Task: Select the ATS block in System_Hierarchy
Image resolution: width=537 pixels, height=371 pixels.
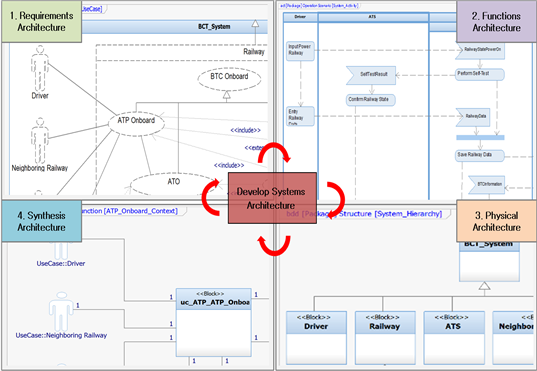Action: (454, 337)
